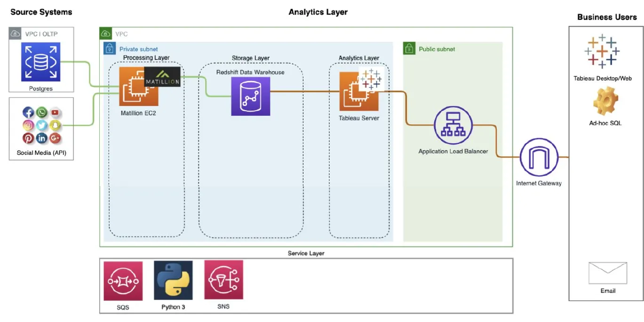Click the Matillion logo badge
644x322 pixels.
click(162, 77)
